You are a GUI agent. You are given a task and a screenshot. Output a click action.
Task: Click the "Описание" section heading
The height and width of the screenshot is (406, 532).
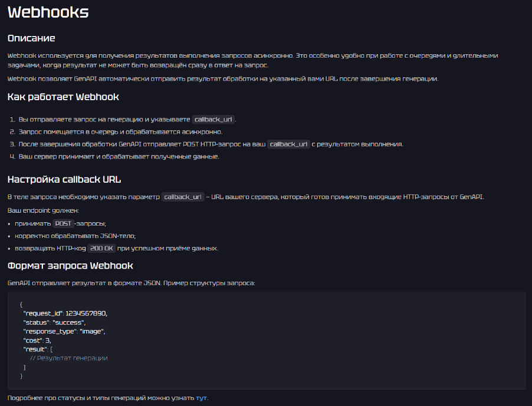(31, 38)
